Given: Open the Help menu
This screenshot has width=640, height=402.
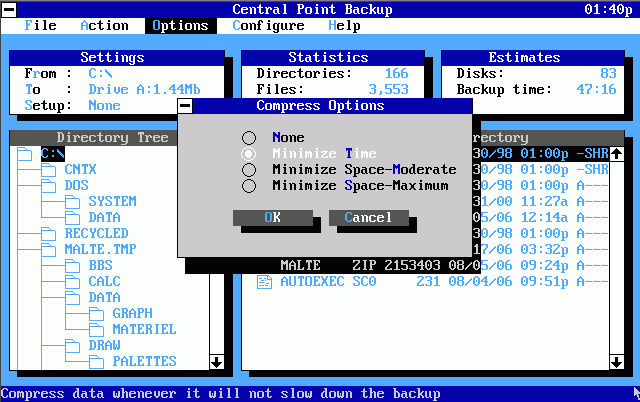Looking at the screenshot, I should pyautogui.click(x=344, y=26).
